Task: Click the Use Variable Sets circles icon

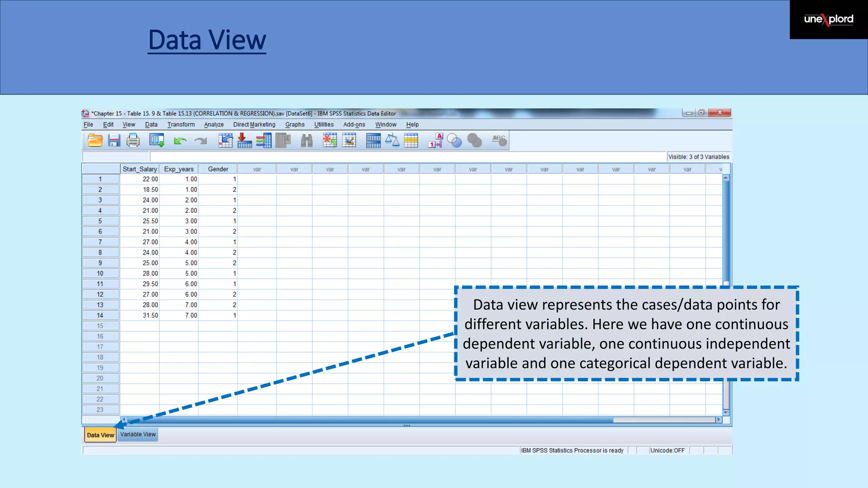Action: click(x=454, y=140)
